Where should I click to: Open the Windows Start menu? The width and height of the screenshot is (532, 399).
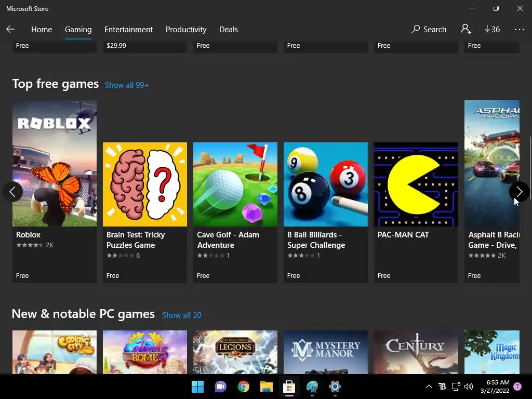click(197, 387)
